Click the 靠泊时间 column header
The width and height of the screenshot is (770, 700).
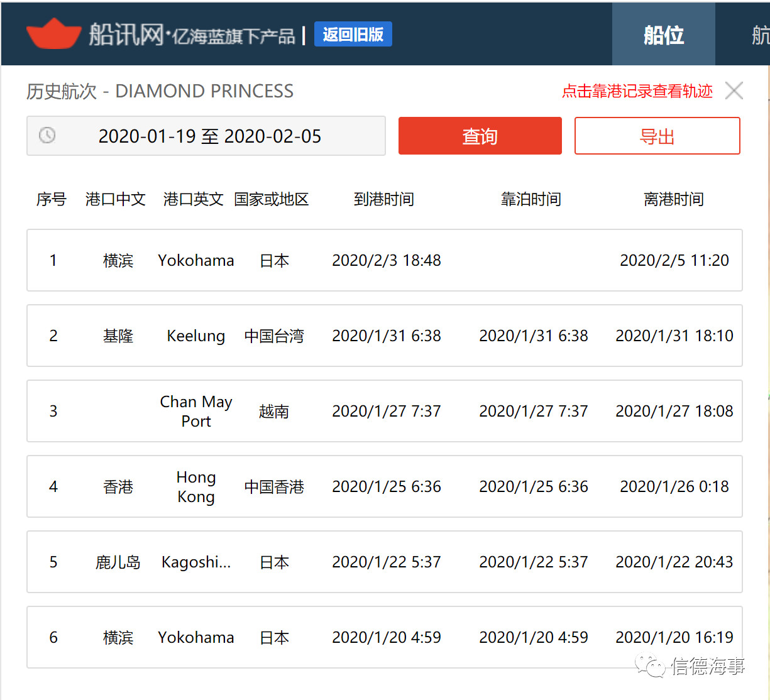coord(531,199)
